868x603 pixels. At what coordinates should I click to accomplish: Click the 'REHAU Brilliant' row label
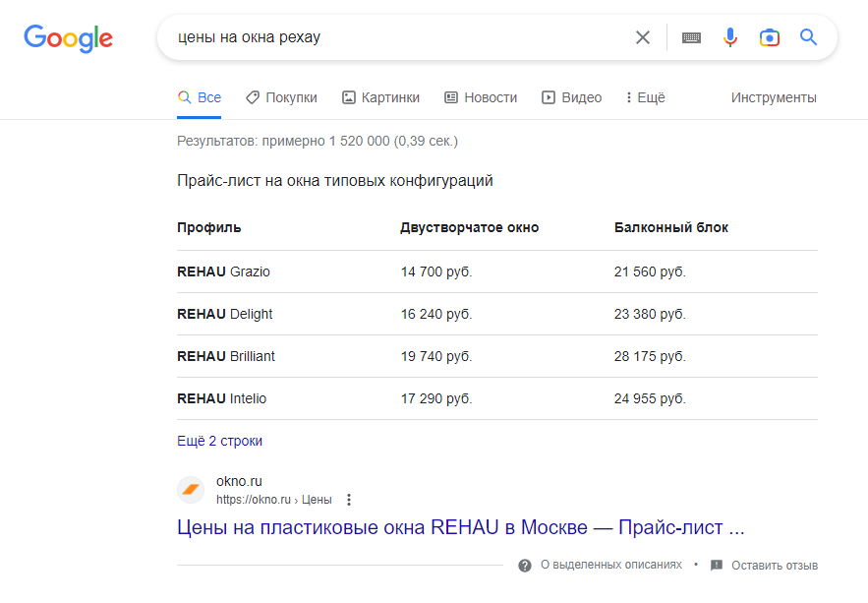(x=226, y=356)
